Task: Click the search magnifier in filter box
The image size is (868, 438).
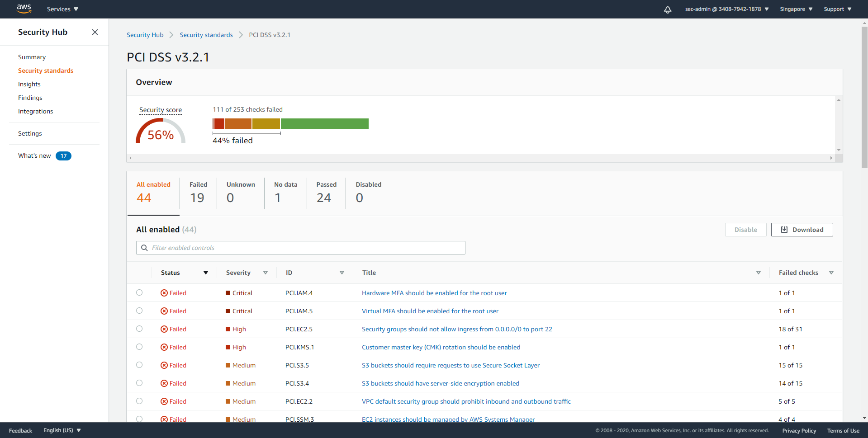Action: (x=144, y=248)
